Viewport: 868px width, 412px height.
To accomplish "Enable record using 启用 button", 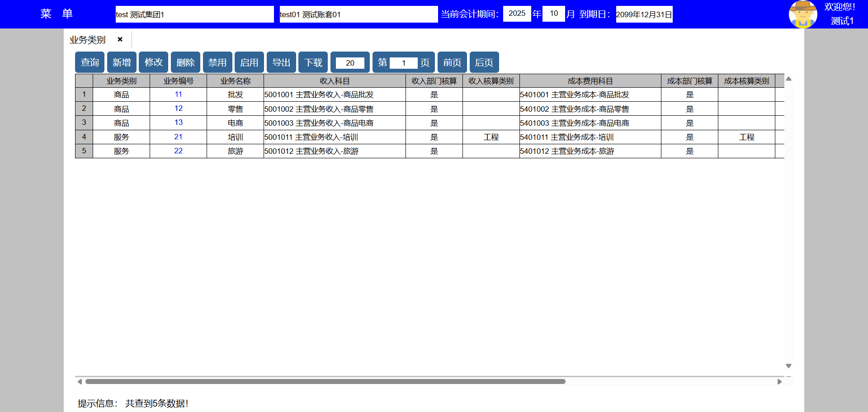I will [x=249, y=62].
